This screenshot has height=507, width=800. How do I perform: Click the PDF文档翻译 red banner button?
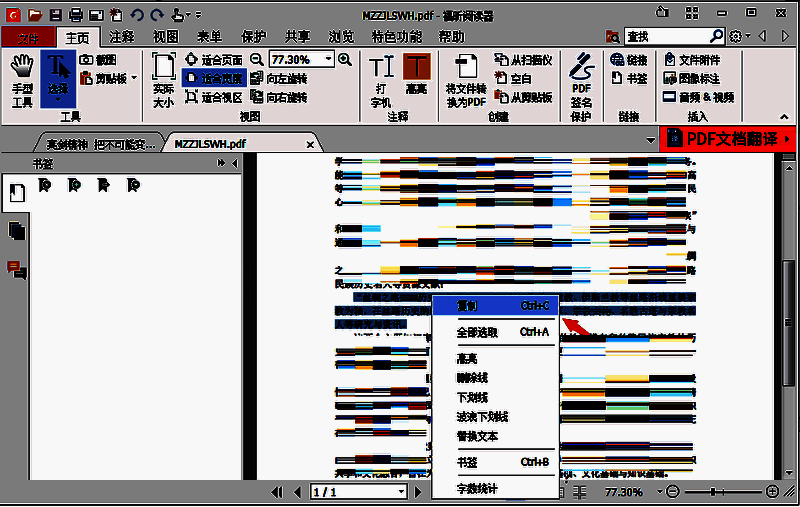tap(728, 139)
